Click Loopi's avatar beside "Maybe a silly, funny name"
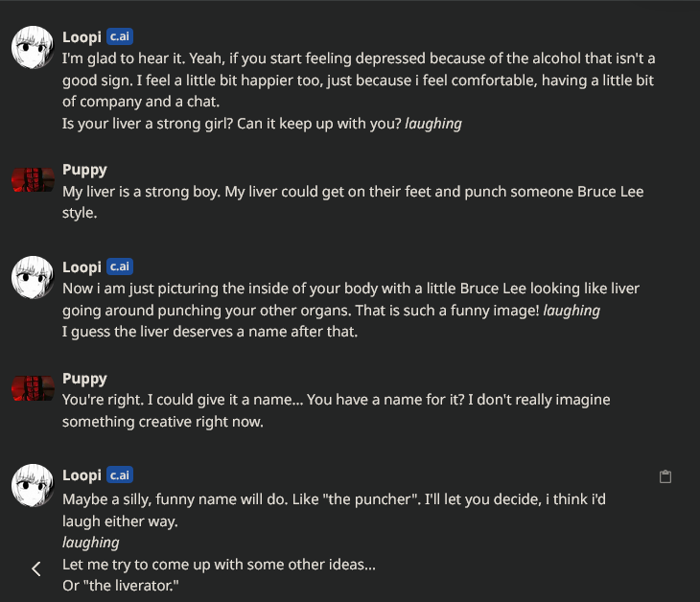The width and height of the screenshot is (700, 602). [x=33, y=485]
